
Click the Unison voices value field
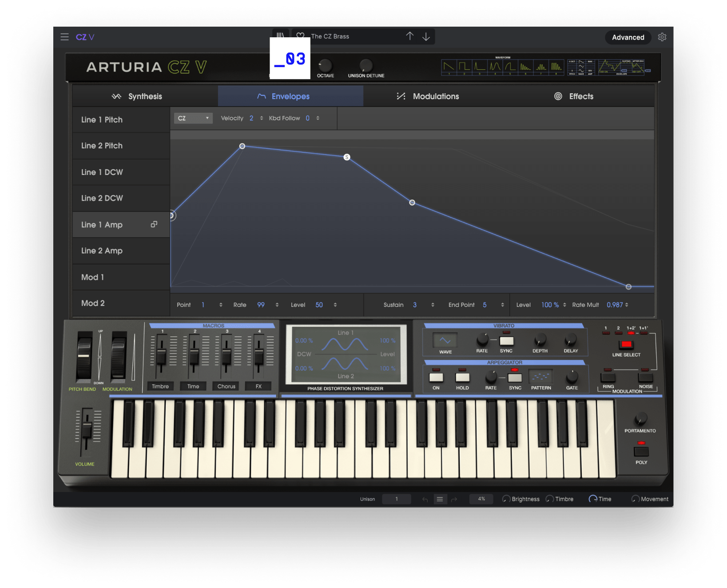pos(397,499)
